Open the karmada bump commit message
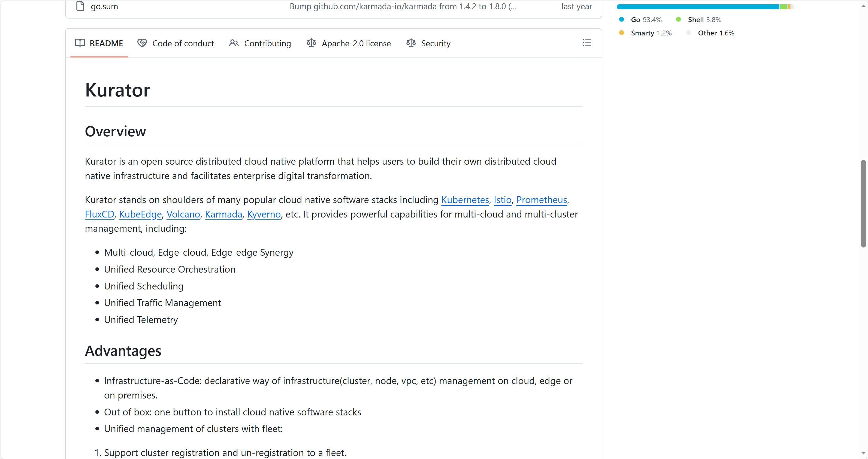868x459 pixels. 403,6
